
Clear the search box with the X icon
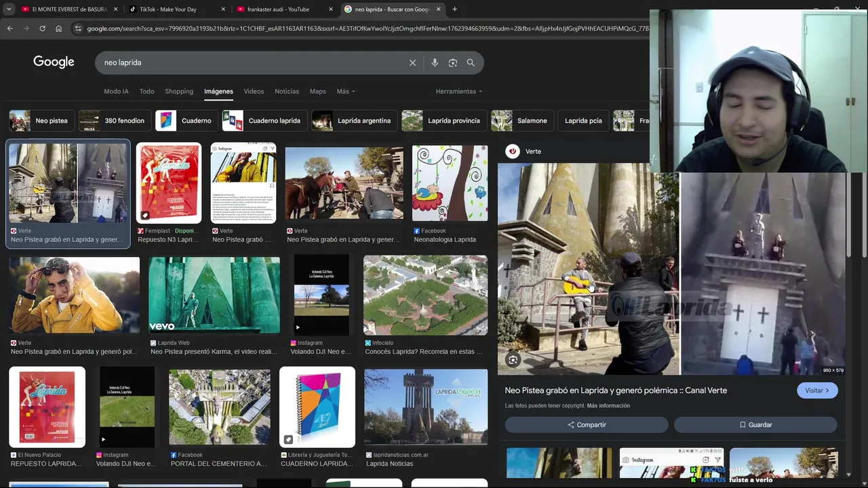coord(412,62)
